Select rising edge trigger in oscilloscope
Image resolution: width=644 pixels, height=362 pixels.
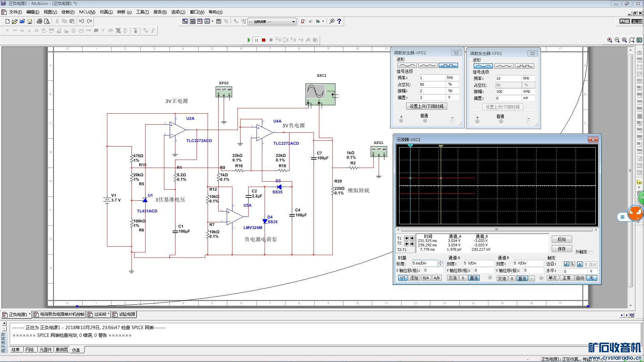[x=566, y=264]
